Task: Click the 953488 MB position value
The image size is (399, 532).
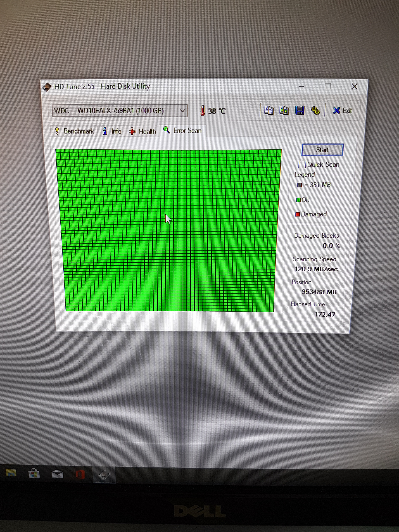Action: click(x=319, y=292)
